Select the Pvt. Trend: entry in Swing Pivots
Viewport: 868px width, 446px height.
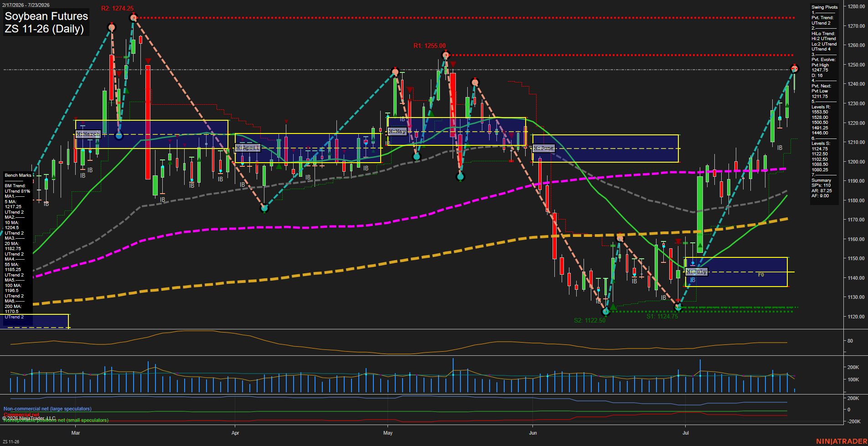pyautogui.click(x=822, y=18)
